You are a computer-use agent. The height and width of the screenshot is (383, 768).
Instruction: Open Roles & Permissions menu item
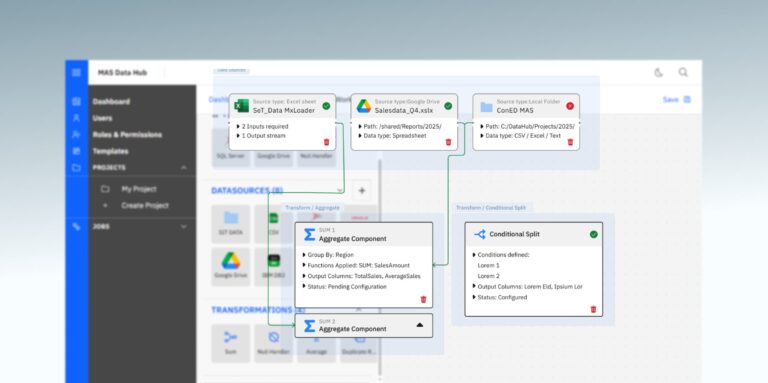tap(127, 135)
